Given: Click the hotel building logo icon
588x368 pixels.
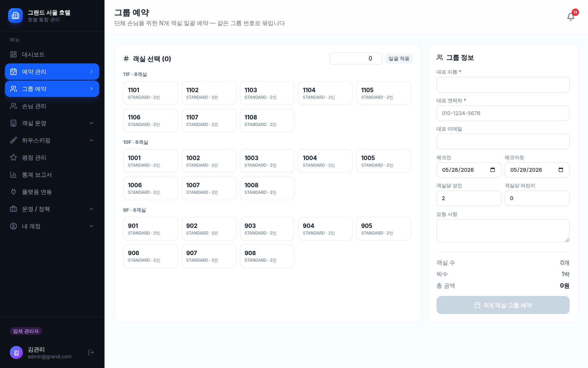Looking at the screenshot, I should pos(16,16).
